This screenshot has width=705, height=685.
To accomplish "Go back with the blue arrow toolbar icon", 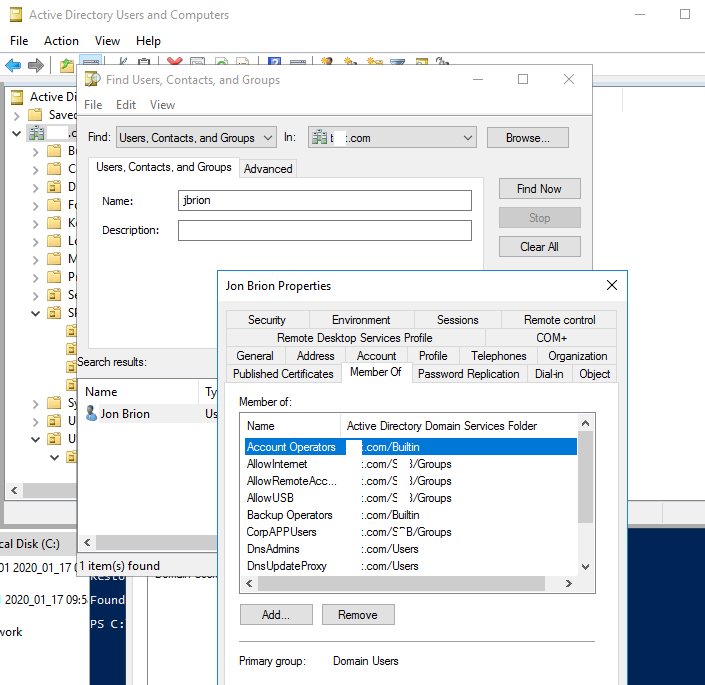I will [x=13, y=66].
